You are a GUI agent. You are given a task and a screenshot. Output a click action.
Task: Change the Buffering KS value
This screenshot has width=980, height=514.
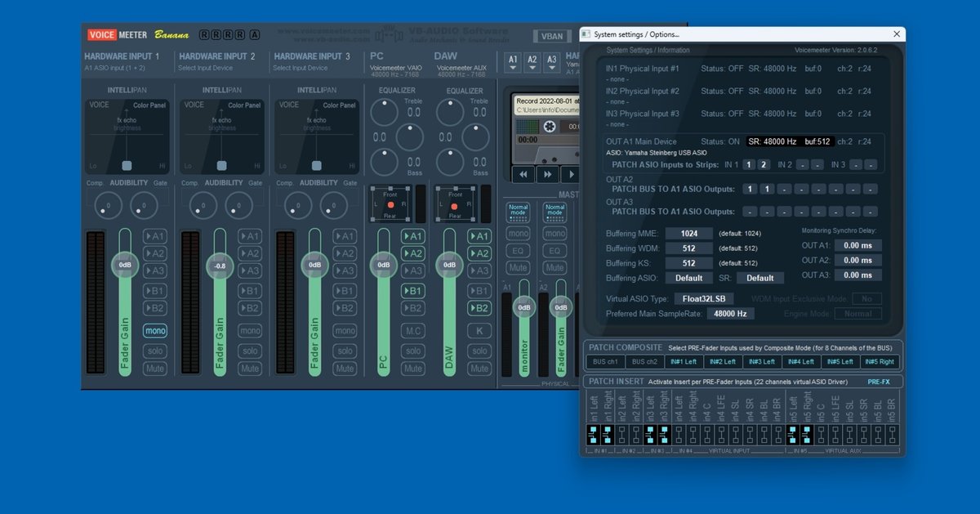pyautogui.click(x=688, y=263)
